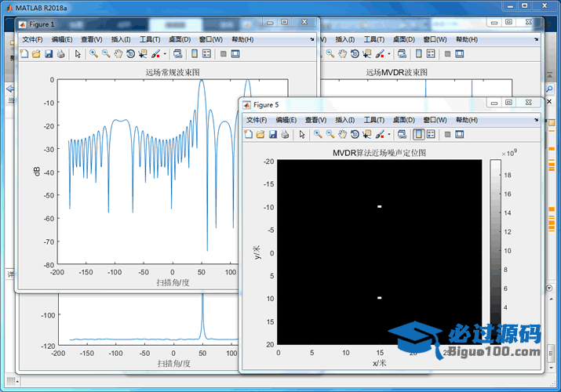Screen dimensions: 561x392
Task: Dock MVDR figure via its menu arrow
Action: coord(537,39)
